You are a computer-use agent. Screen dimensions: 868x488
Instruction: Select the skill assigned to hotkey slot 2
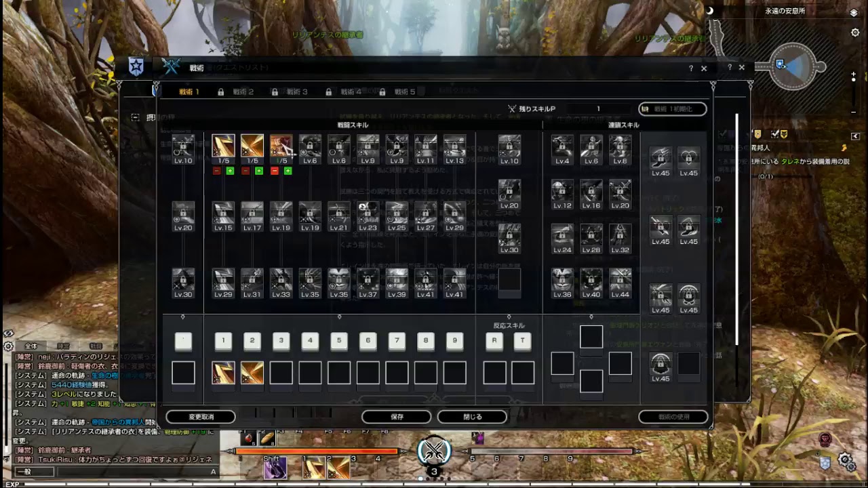coord(252,373)
